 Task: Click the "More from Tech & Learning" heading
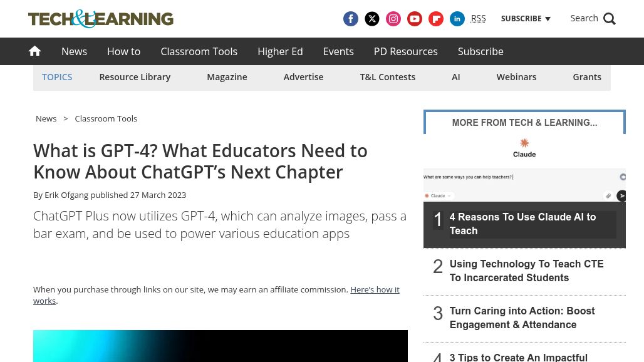tap(524, 123)
